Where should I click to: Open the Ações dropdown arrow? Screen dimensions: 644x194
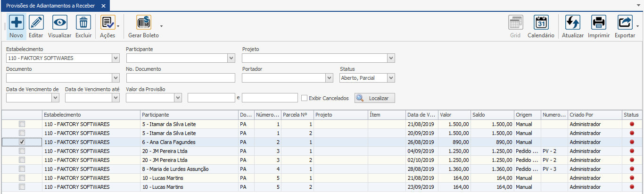pyautogui.click(x=118, y=26)
